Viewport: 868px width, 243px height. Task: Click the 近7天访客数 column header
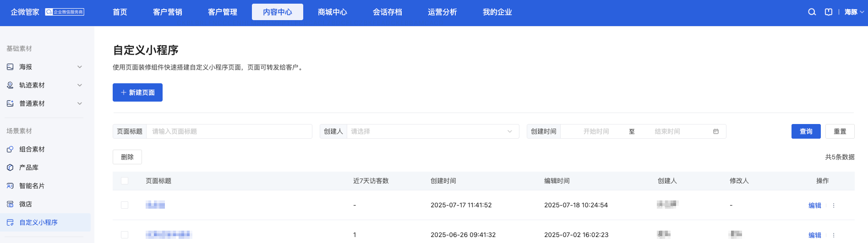pyautogui.click(x=371, y=181)
